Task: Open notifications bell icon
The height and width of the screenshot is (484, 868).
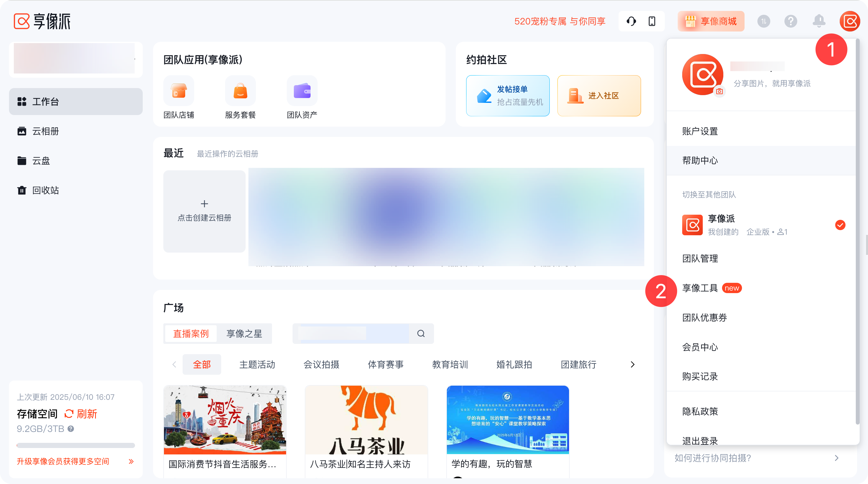Action: click(x=819, y=21)
